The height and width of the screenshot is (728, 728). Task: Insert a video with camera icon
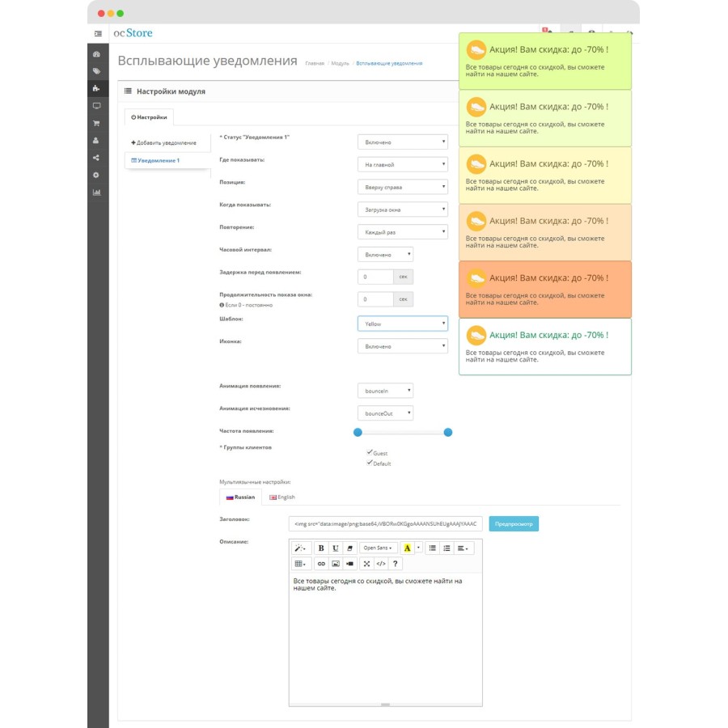pyautogui.click(x=349, y=564)
